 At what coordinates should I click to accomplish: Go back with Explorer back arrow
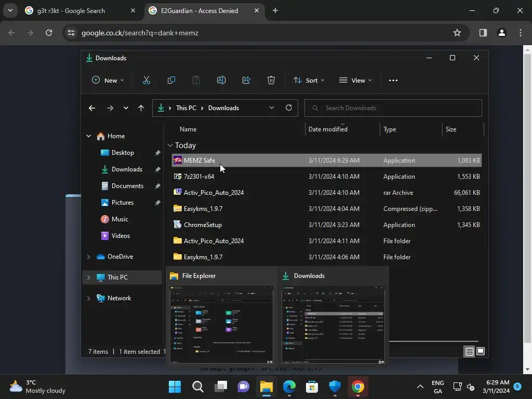(92, 108)
